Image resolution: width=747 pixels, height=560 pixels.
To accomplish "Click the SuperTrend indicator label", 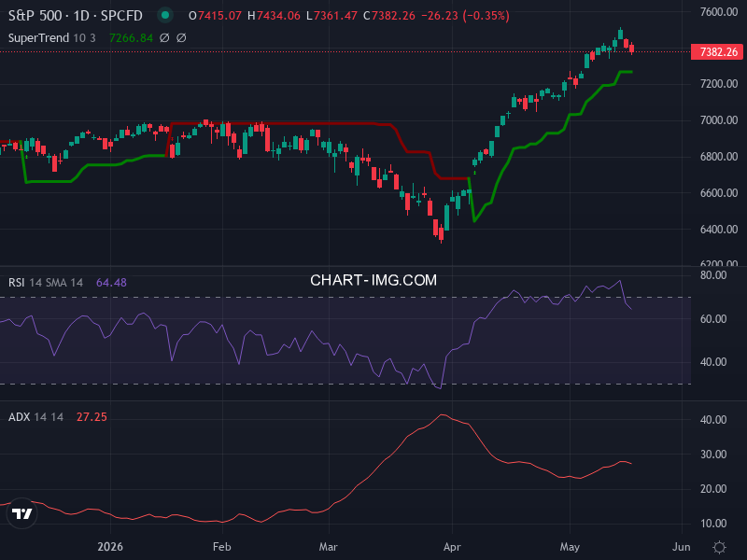I will click(52, 37).
